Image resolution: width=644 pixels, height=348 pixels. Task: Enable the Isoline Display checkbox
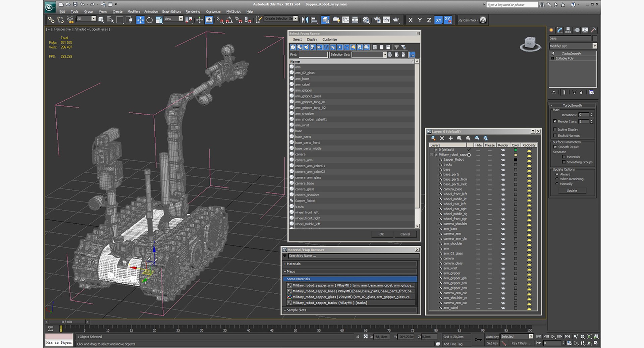point(555,129)
